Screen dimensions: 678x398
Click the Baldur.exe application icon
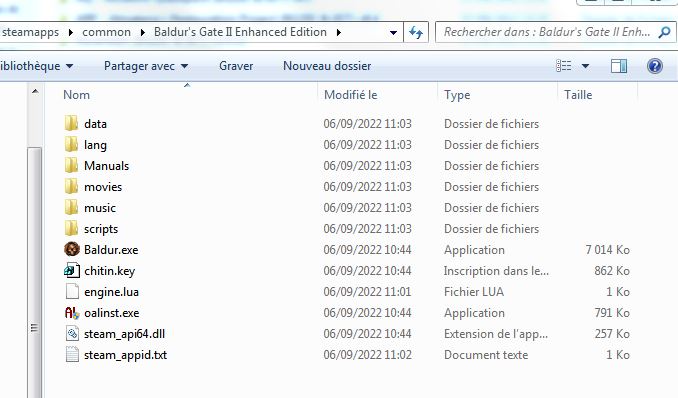click(72, 250)
